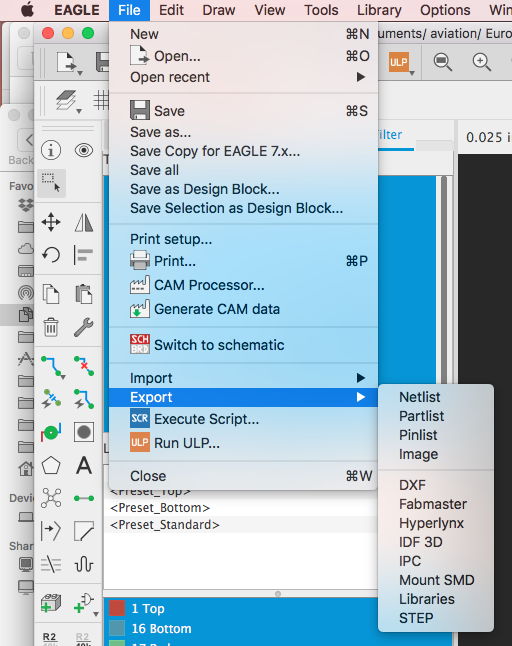
Task: Select the Polygon tool
Action: coord(51,466)
